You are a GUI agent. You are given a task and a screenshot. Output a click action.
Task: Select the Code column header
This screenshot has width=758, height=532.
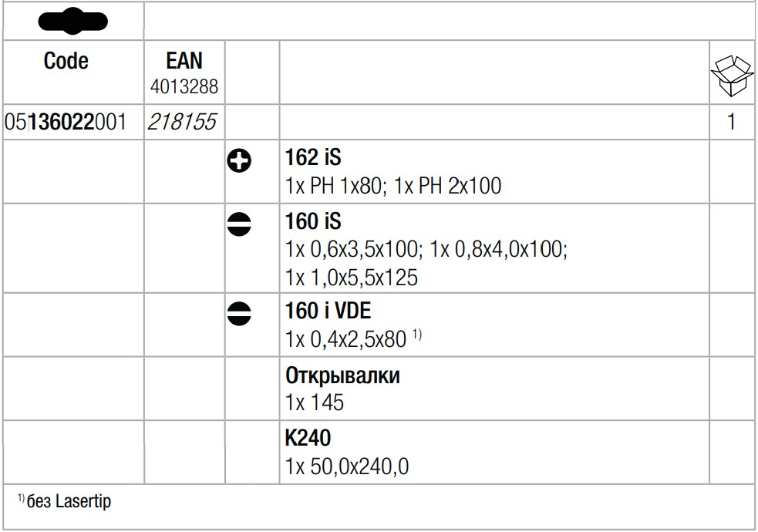click(x=66, y=61)
